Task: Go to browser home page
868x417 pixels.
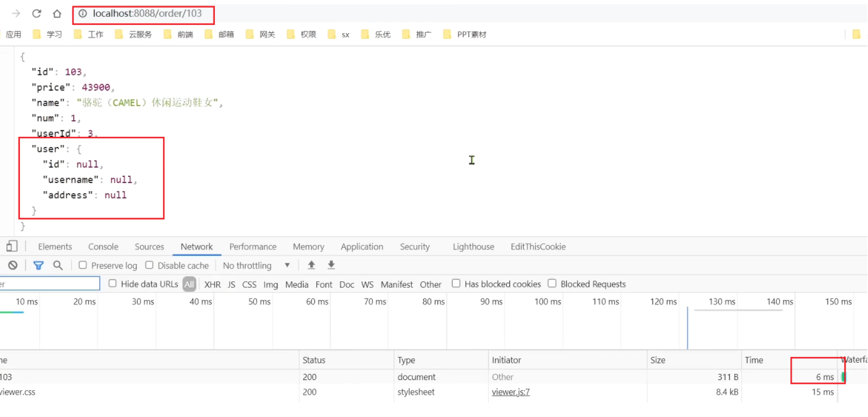Action: [x=57, y=14]
